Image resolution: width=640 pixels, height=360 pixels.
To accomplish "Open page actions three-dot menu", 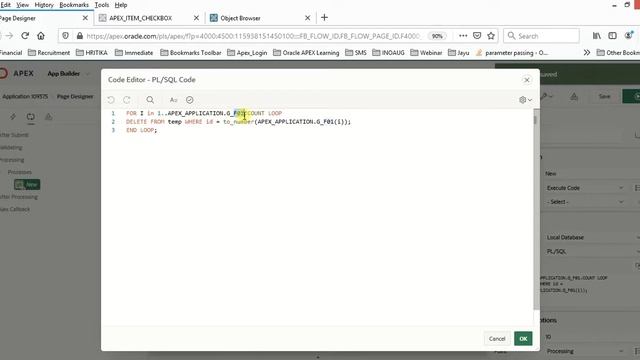I will tap(463, 36).
